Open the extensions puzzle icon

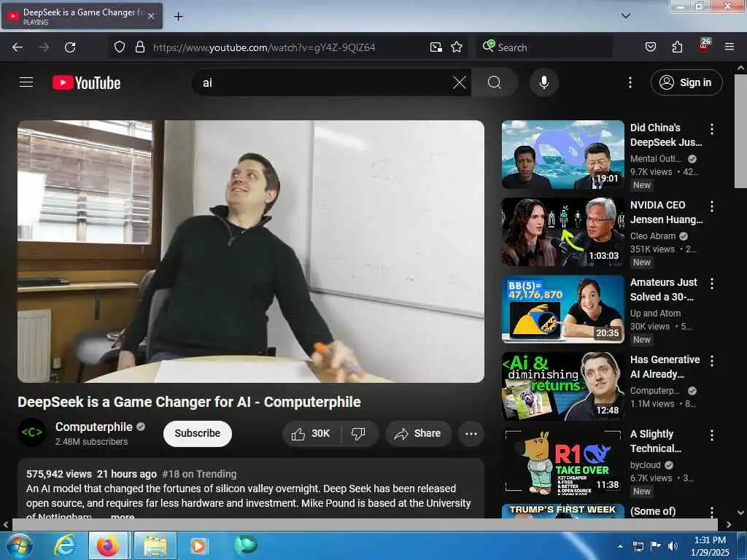[677, 47]
